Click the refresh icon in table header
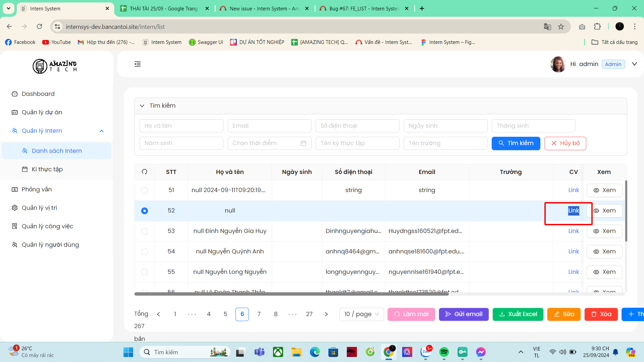 pyautogui.click(x=145, y=172)
